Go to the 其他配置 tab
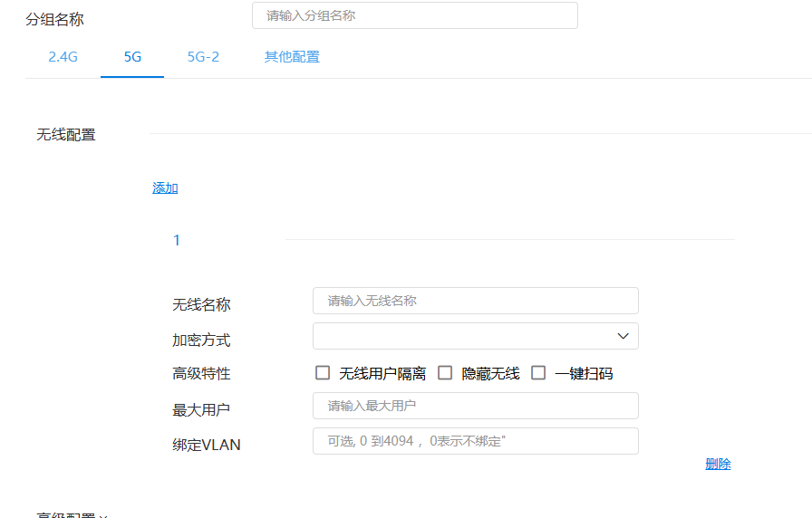The image size is (812, 518). [x=292, y=57]
